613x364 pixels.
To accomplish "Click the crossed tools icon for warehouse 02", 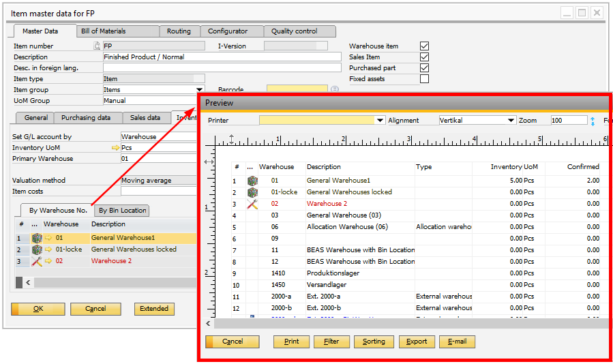I will [x=37, y=261].
